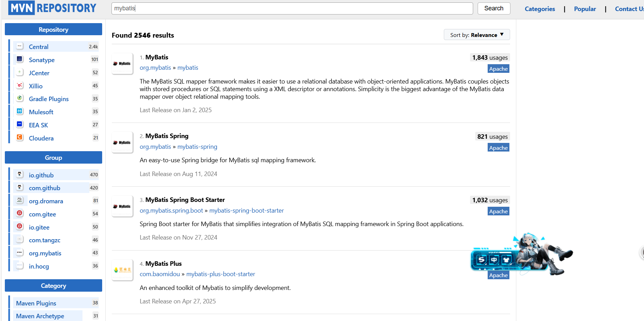Filter by Cloudera repository link
The width and height of the screenshot is (644, 321).
click(x=41, y=138)
